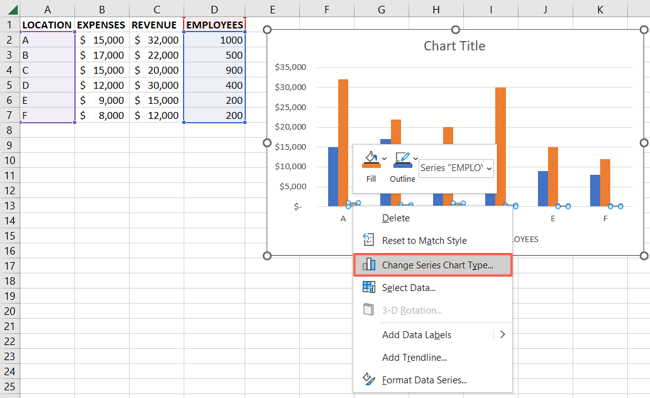Image resolution: width=650 pixels, height=398 pixels.
Task: Select the row 10 header
Action: click(10, 160)
